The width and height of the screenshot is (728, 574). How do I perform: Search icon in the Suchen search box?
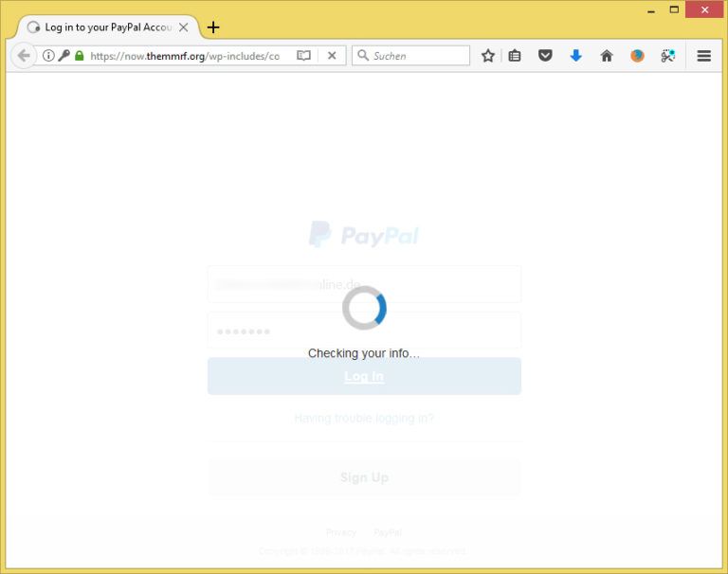(363, 55)
